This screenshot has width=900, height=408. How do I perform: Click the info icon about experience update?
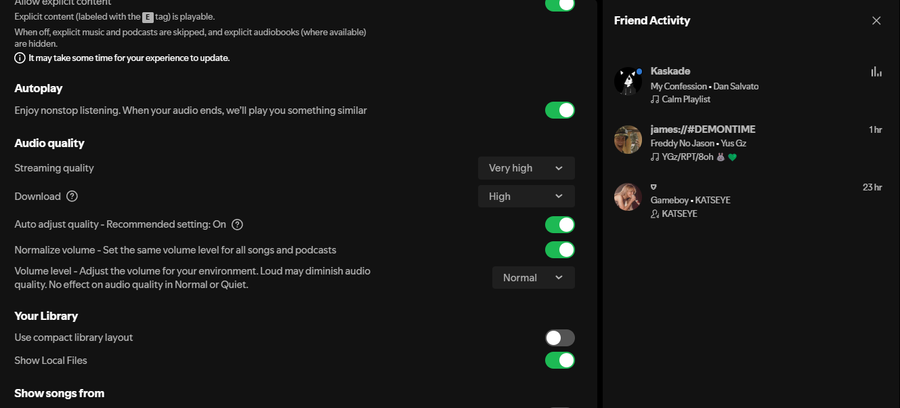[x=20, y=58]
